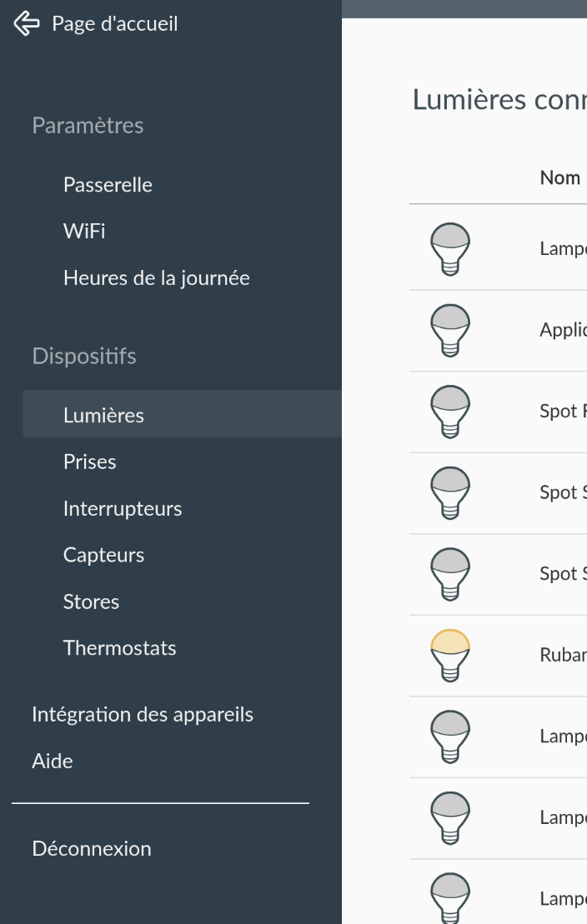The image size is (587, 924).
Task: Open the Prises devices list
Action: [x=90, y=462]
